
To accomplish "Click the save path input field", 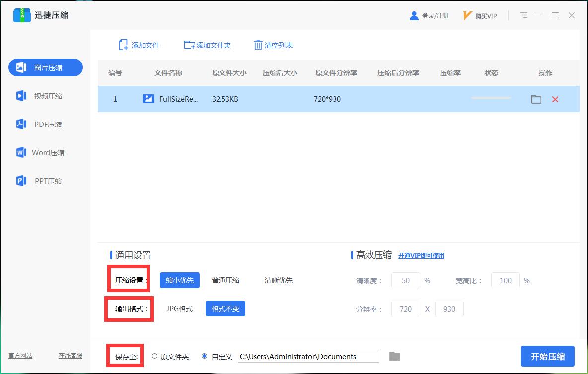I will tap(308, 356).
